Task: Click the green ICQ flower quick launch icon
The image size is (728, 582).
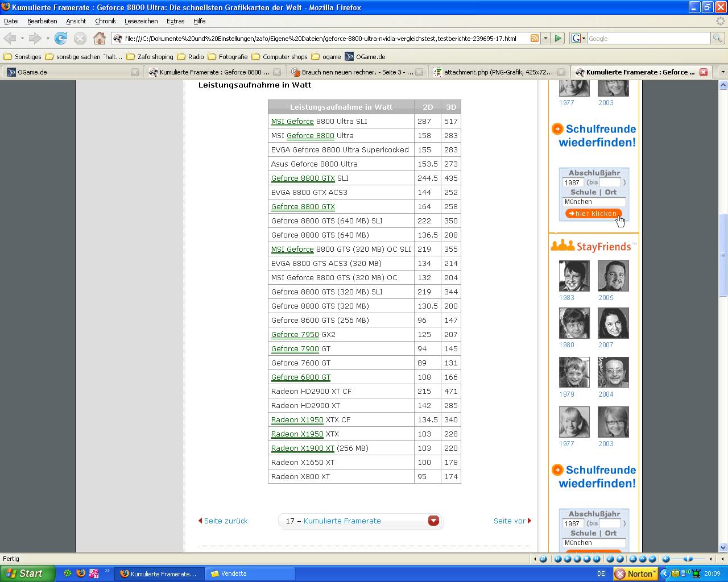Action: click(68, 573)
